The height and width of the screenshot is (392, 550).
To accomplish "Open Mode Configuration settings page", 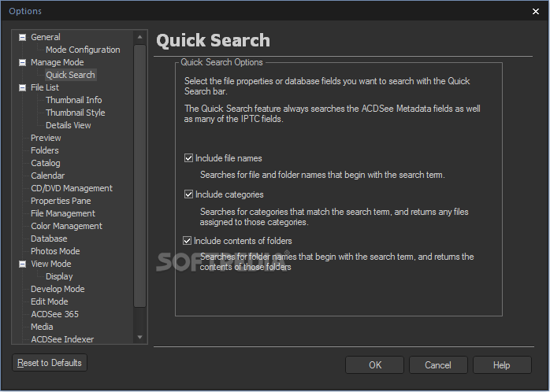I will coord(83,50).
